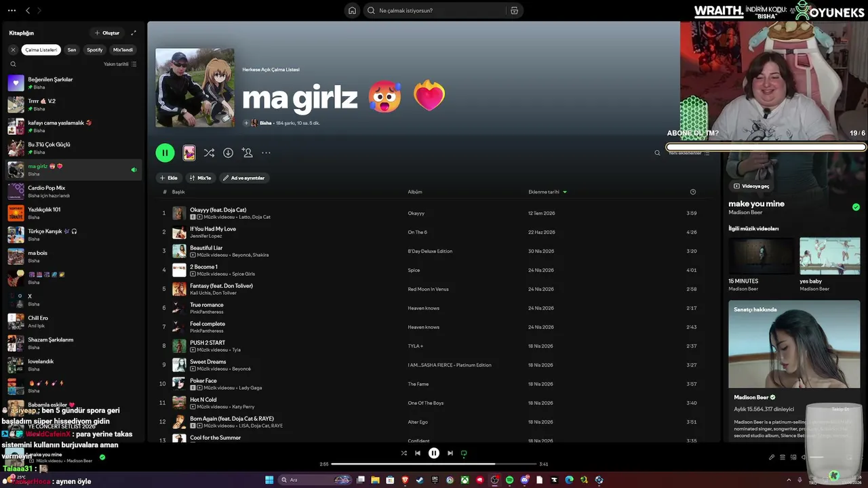Open the Cardio Pop Mix playlist
868x488 pixels.
coord(75,191)
